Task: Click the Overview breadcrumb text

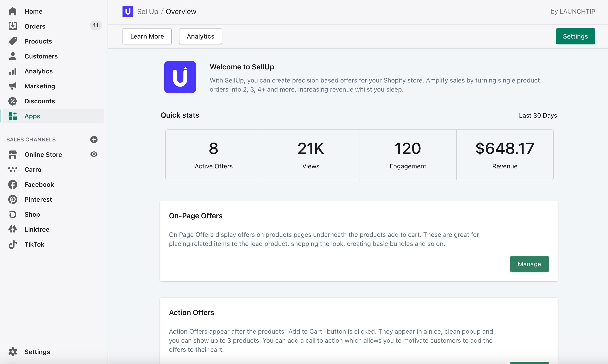Action: pyautogui.click(x=181, y=12)
